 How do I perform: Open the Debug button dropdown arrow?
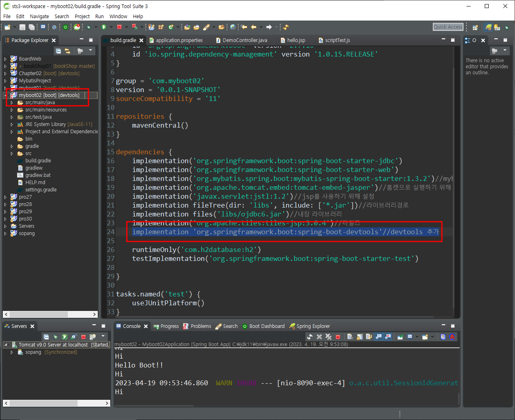[96, 27]
